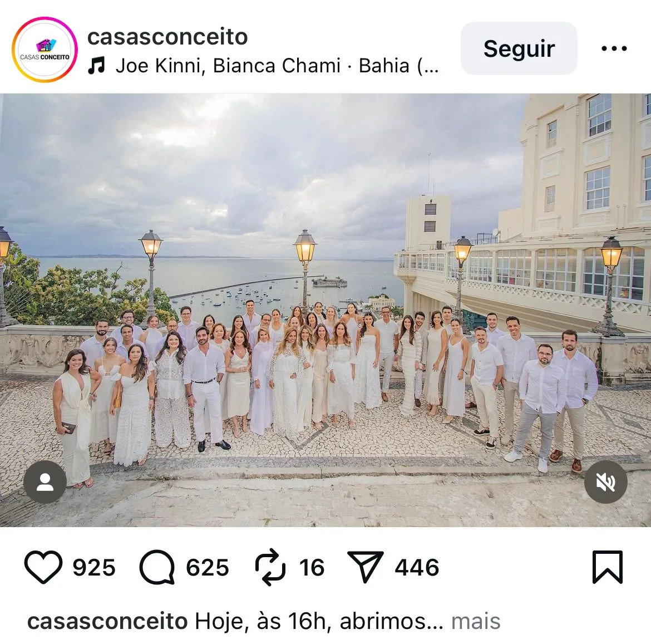Save post with the bookmark icon
Viewport: 651px width, 644px height.
click(x=608, y=567)
